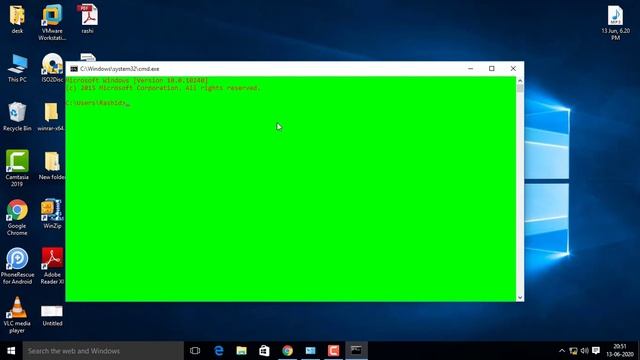Click the C:\Users\Rashid prompt line
640x360 pixels.
click(x=98, y=103)
